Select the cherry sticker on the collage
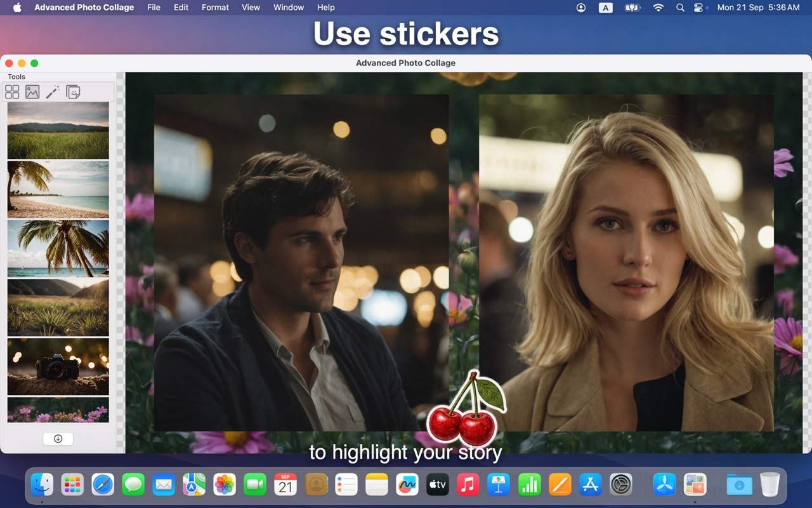This screenshot has height=508, width=812. tap(468, 409)
